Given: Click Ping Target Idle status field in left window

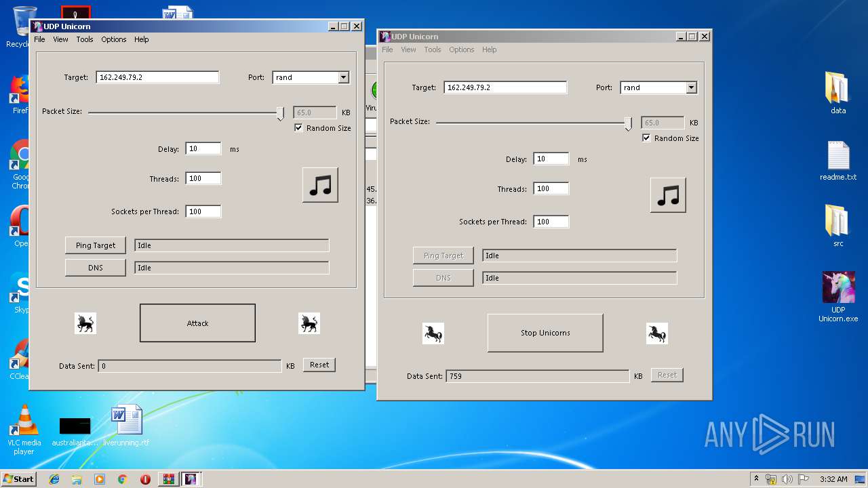Looking at the screenshot, I should click(x=232, y=245).
